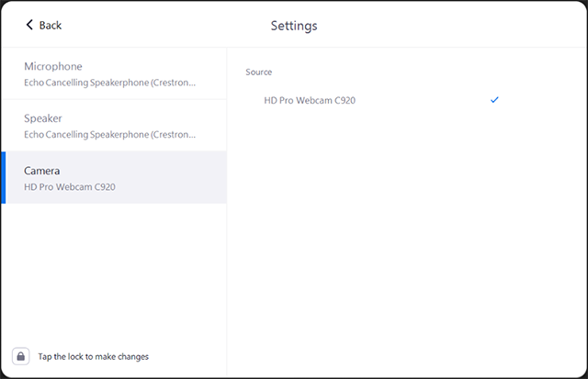Click the Microphone heading in the sidebar
This screenshot has height=379, width=588.
[x=53, y=66]
